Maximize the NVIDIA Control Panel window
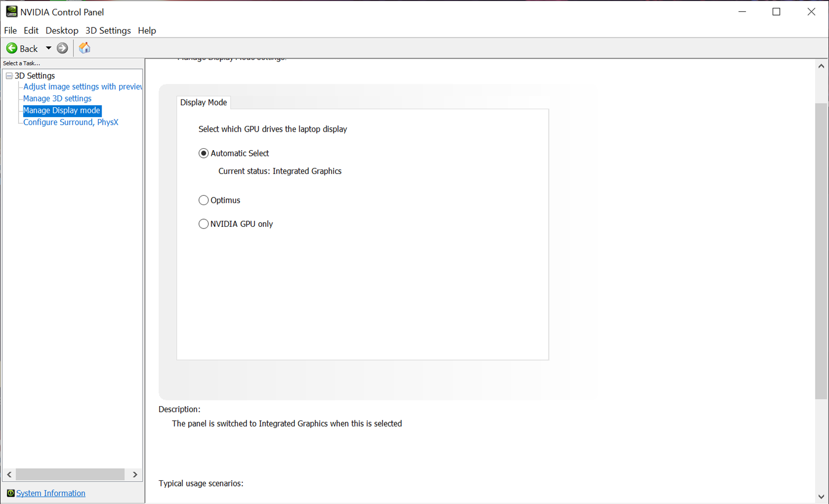The width and height of the screenshot is (829, 504). (776, 11)
